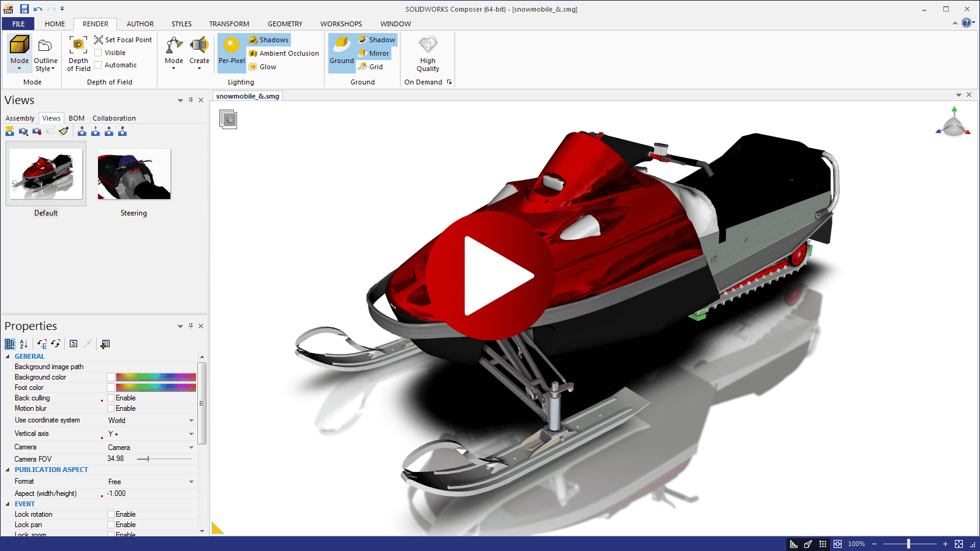This screenshot has width=980, height=551.
Task: Toggle the grid dots icon in status bar
Action: 823,544
